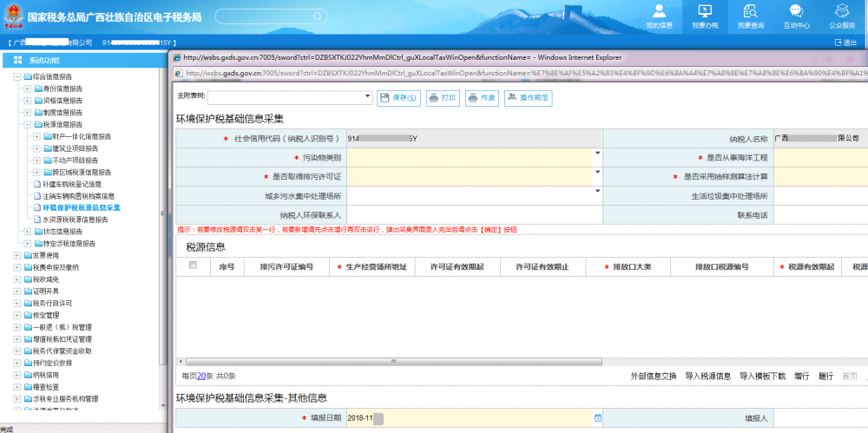Open the 是否取得排污许可证 dropdown

(x=597, y=174)
